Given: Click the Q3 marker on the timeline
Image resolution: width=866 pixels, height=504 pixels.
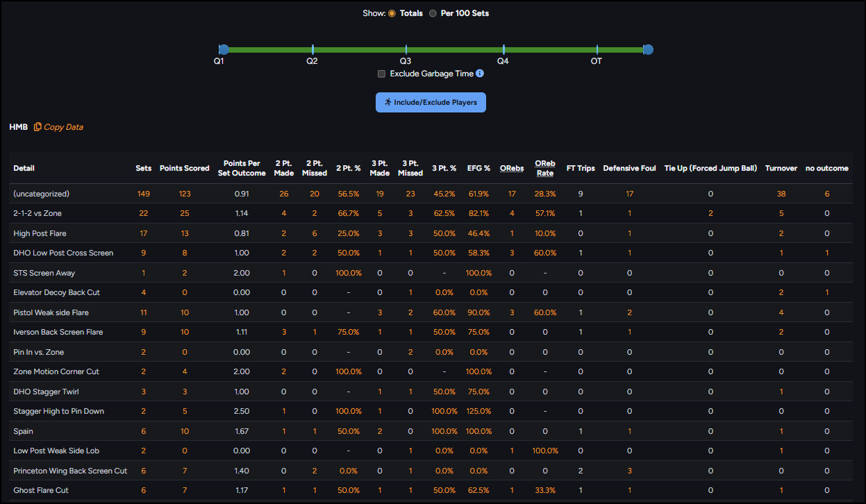Looking at the screenshot, I should tap(406, 49).
